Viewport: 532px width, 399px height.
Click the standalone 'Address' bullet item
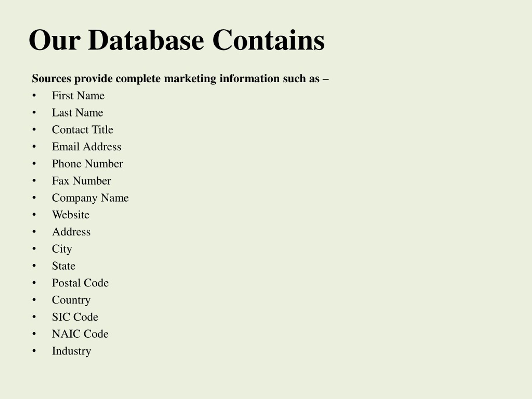click(71, 232)
